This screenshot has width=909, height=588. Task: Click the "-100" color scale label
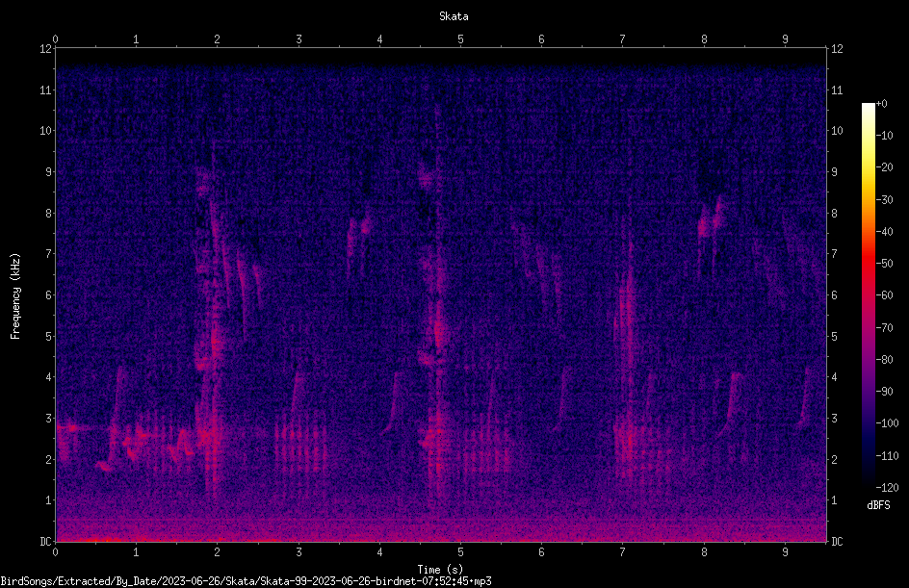(887, 423)
